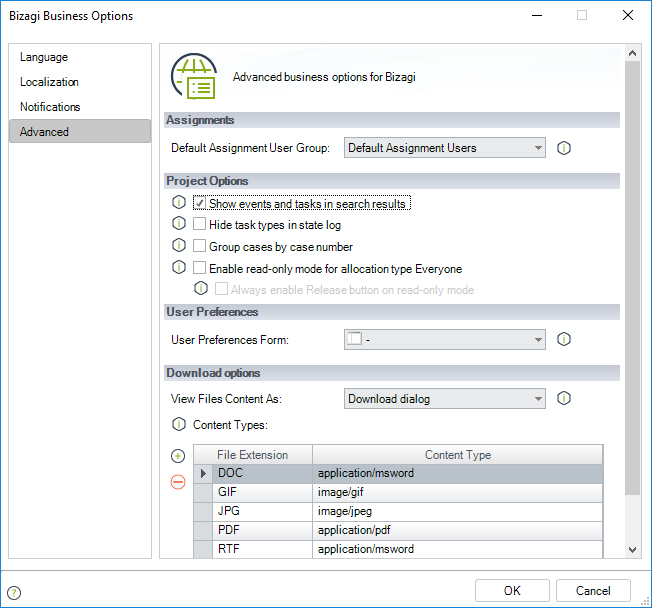
Task: Select the Localization section
Action: (80, 82)
